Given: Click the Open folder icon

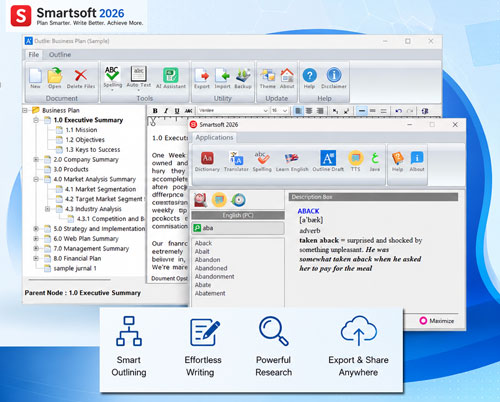Looking at the screenshot, I should click(55, 75).
